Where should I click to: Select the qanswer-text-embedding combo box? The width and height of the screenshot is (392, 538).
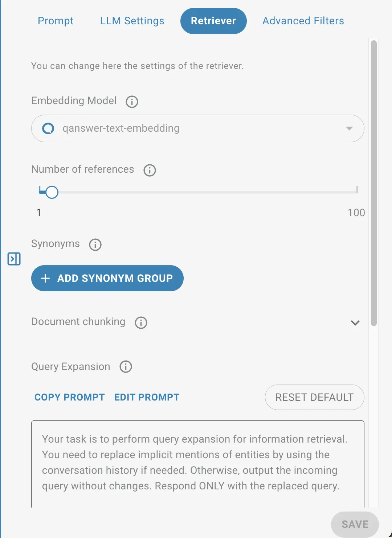[198, 128]
